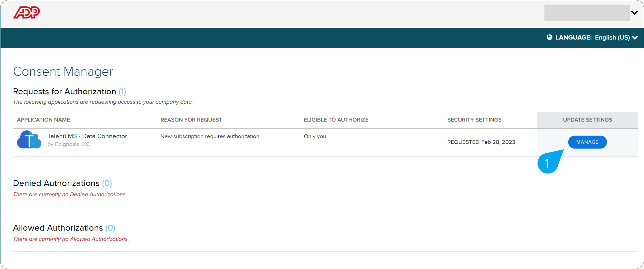Select the APPLICATION NAME column header
644x269 pixels.
(x=43, y=120)
